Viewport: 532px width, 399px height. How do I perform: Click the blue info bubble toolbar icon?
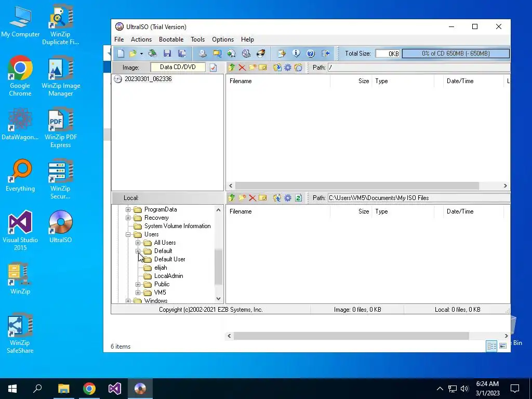tap(296, 54)
